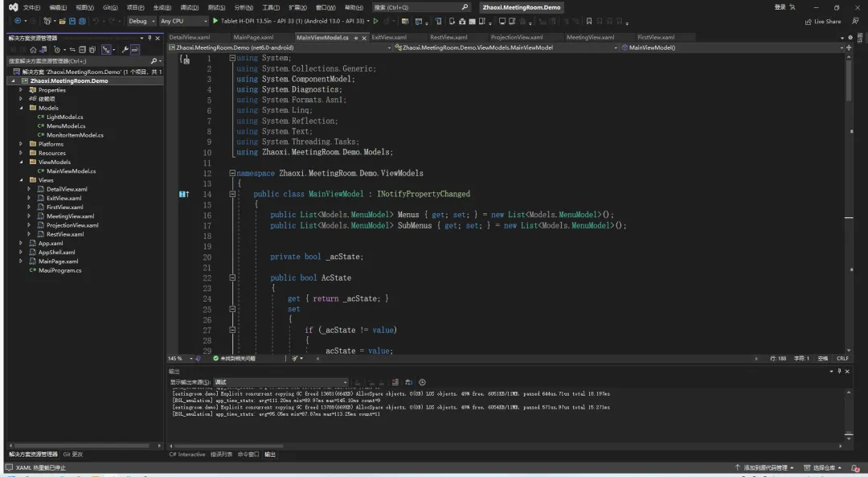Click the code editor vertical scrollbar
This screenshot has height=477, width=868.
pos(849,201)
